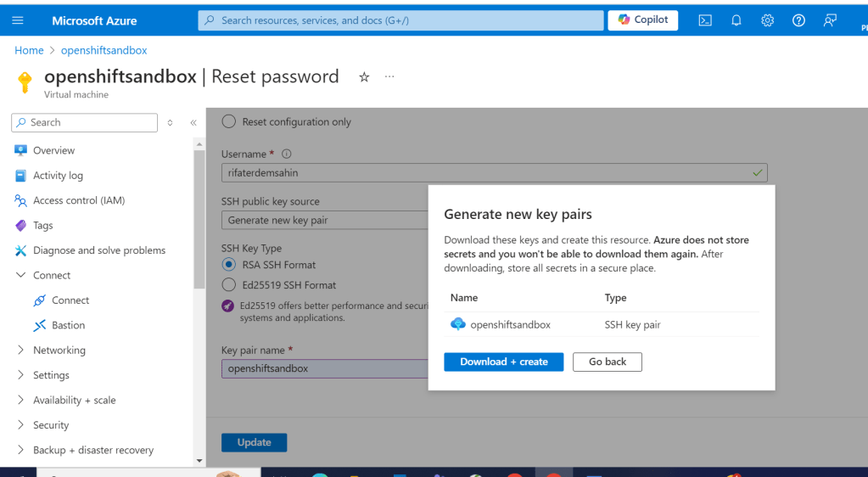Click the Type column header in dialog
868x477 pixels.
pos(615,298)
